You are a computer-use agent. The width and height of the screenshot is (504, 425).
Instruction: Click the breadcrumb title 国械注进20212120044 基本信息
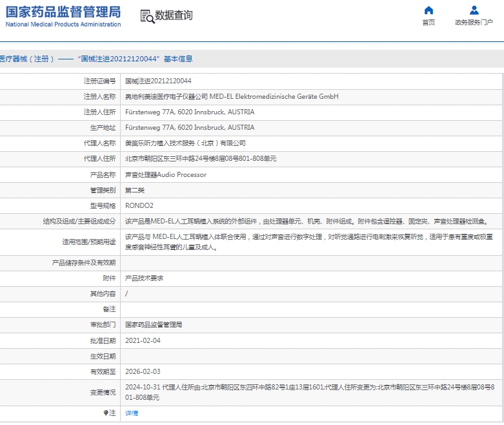(x=135, y=59)
